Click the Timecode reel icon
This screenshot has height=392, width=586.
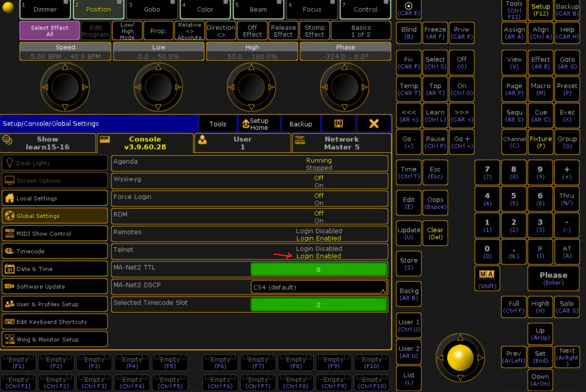tap(10, 251)
